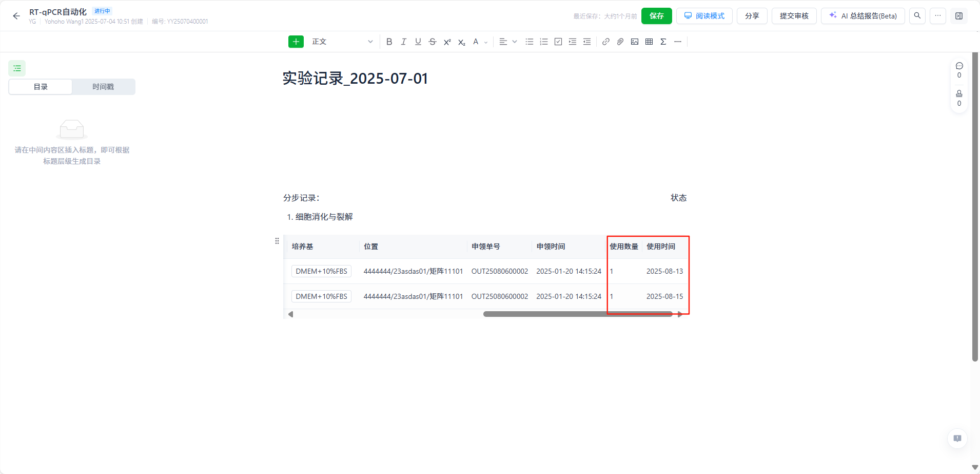This screenshot has width=980, height=474.
Task: Open the 正文 paragraph style dropdown
Action: pyautogui.click(x=342, y=42)
